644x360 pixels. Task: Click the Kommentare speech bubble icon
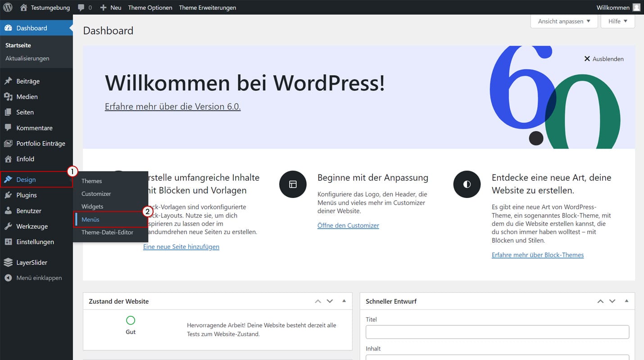coord(8,128)
